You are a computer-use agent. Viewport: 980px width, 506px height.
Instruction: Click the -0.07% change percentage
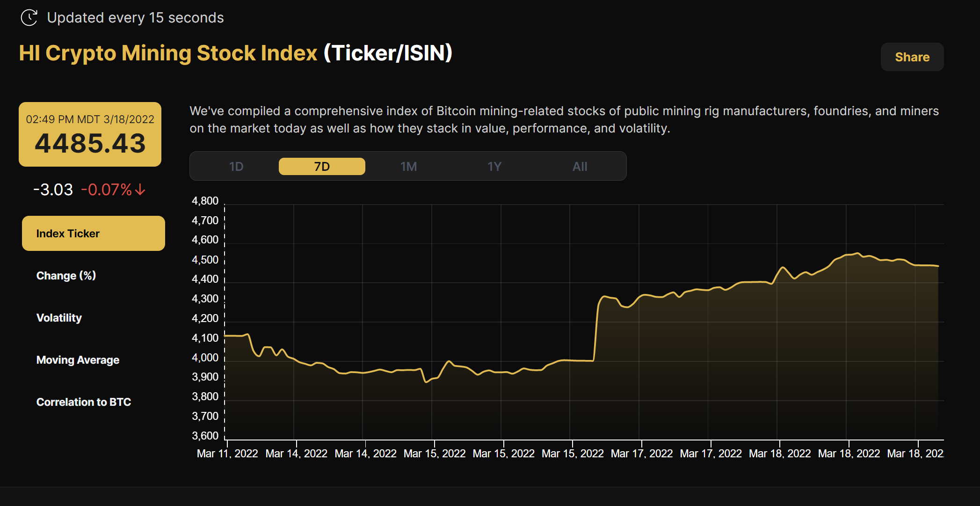click(107, 189)
